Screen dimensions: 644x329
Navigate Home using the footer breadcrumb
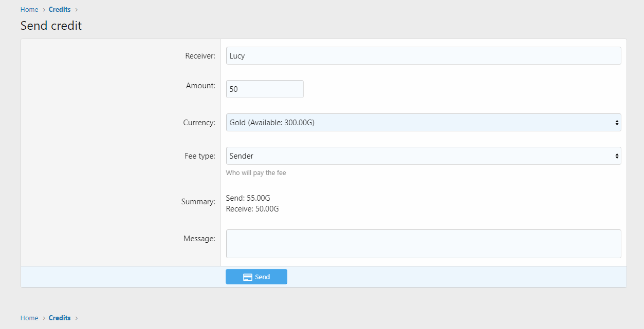click(29, 318)
